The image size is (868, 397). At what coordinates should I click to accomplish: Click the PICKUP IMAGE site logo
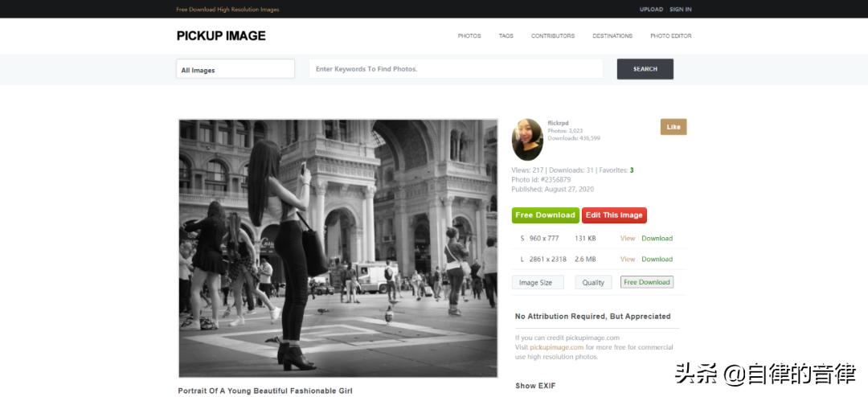221,35
